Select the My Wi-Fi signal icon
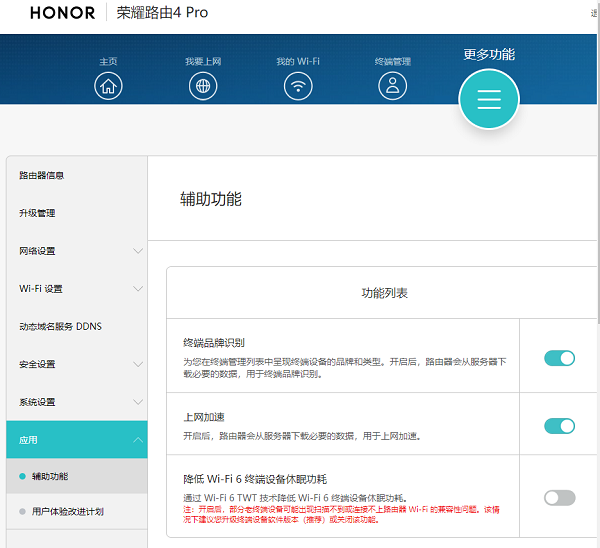600x548 pixels. 298,86
